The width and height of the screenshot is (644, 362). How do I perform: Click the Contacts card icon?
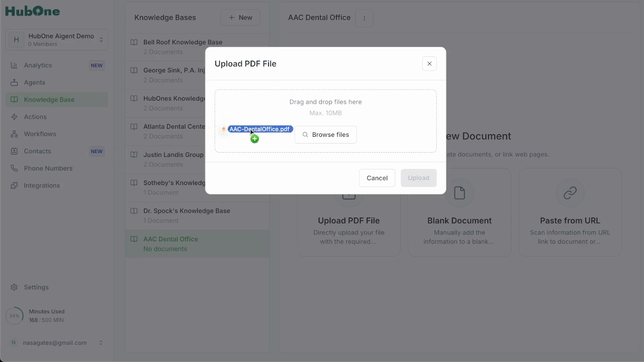pos(14,151)
